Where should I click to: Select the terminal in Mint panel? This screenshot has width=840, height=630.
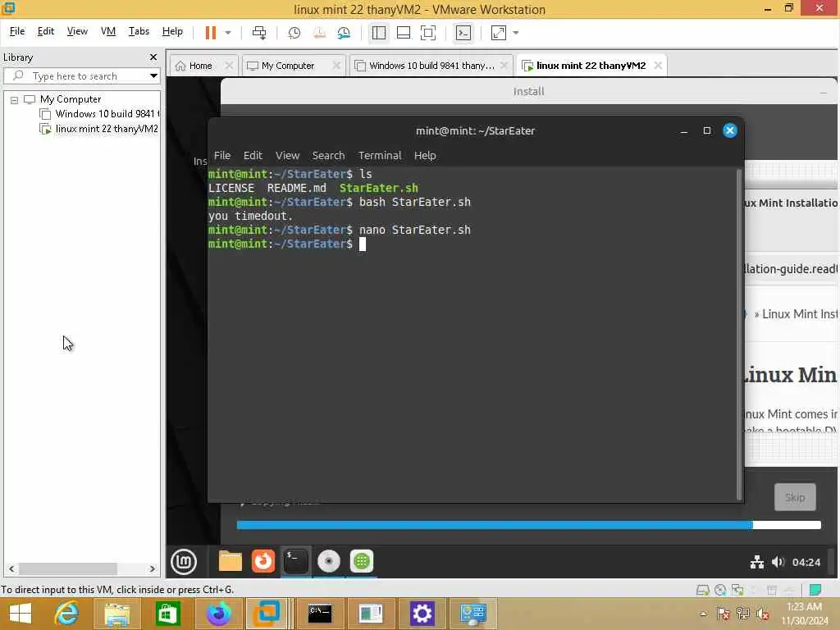click(295, 561)
